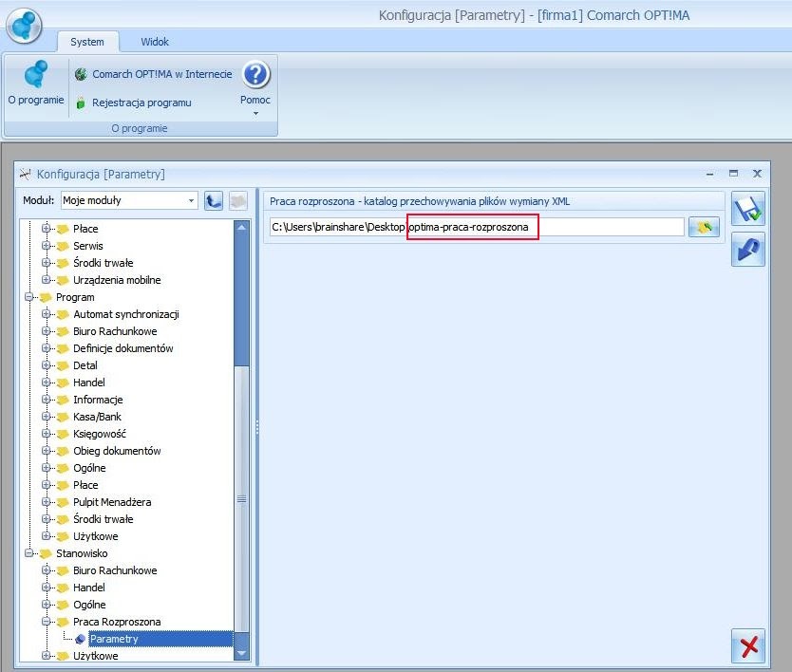Select Ogólne under Program
This screenshot has height=672, width=792.
click(89, 469)
